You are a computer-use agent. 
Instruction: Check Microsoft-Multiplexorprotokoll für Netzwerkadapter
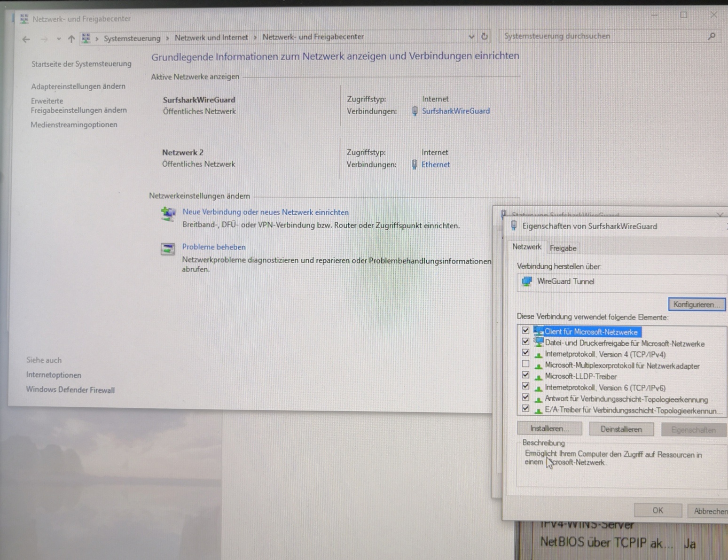525,365
